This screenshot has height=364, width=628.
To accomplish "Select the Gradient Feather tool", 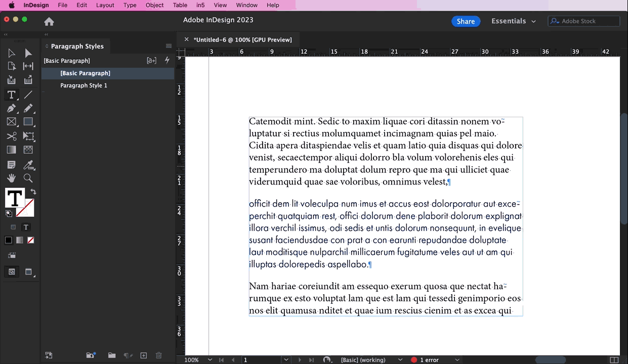I will coord(28,150).
